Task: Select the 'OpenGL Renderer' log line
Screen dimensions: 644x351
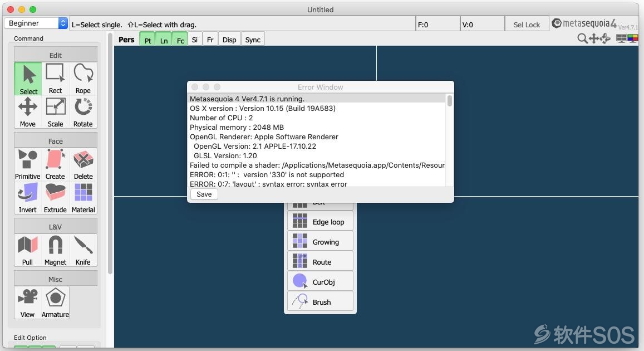Action: click(x=317, y=136)
